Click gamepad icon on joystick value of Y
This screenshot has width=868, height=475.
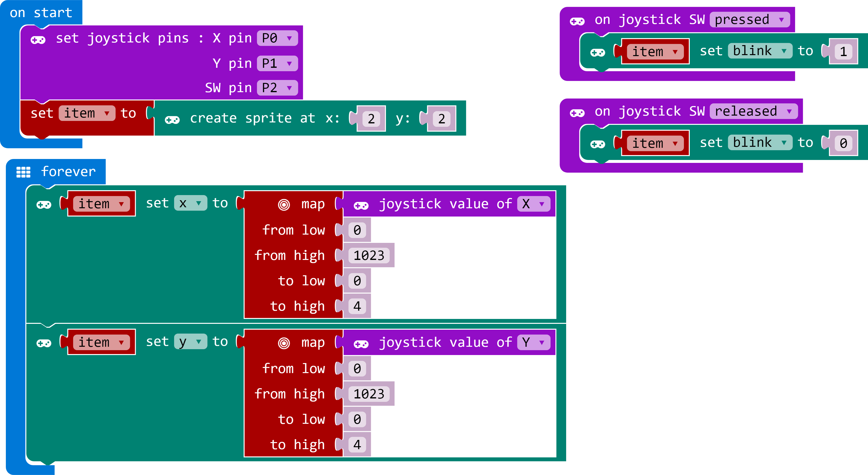[x=361, y=344]
